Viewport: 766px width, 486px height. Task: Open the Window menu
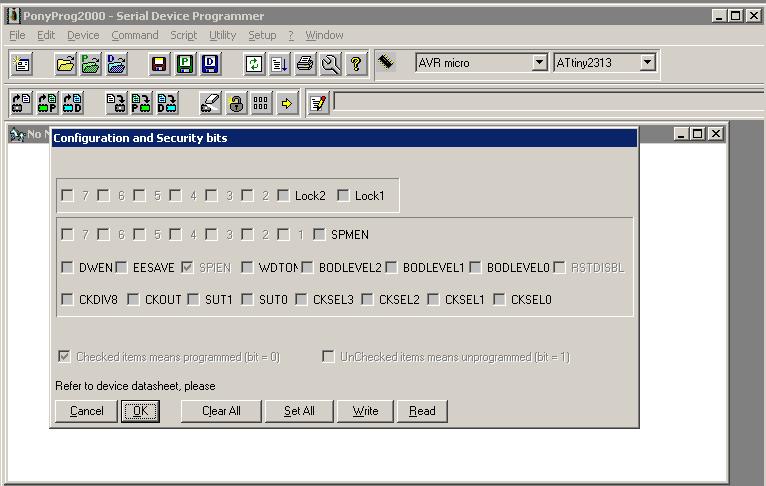click(324, 35)
